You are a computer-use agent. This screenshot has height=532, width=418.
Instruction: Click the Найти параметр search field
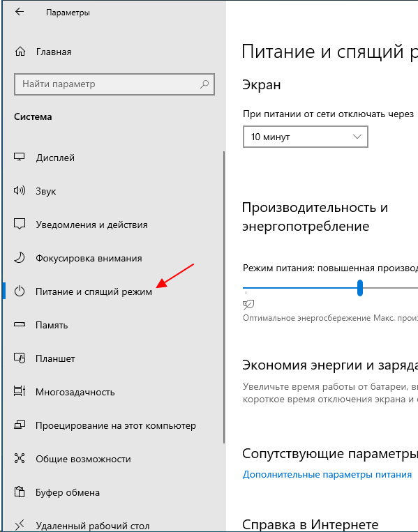click(114, 84)
